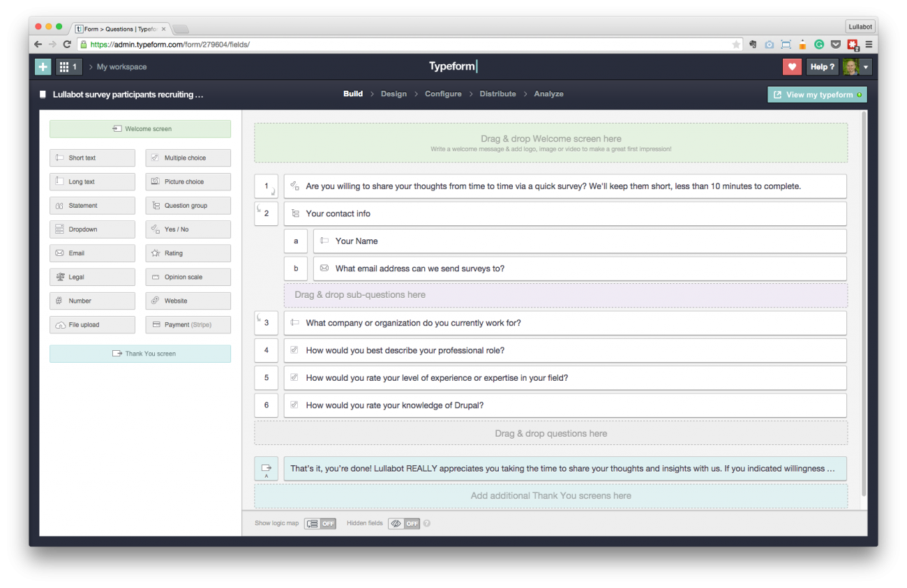Viewport: 907px width, 588px height.
Task: Reload the page with the refresh icon
Action: pos(67,44)
